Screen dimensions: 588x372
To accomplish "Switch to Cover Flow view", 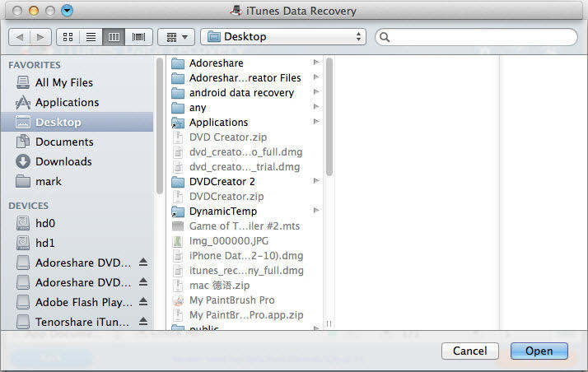I will tap(138, 37).
